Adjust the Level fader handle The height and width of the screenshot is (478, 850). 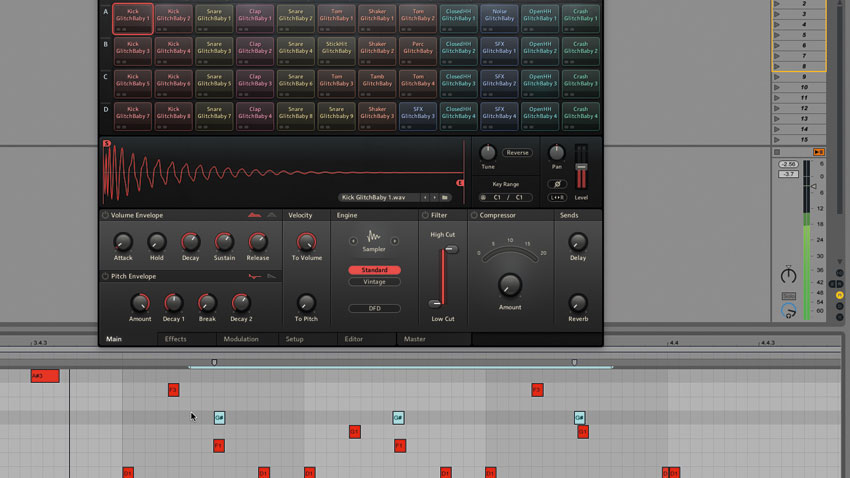coord(581,167)
